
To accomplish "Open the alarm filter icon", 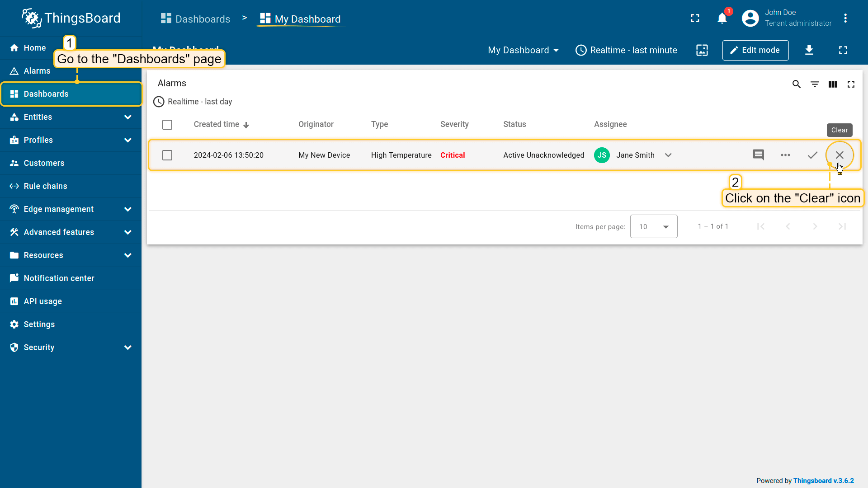I will tap(815, 84).
